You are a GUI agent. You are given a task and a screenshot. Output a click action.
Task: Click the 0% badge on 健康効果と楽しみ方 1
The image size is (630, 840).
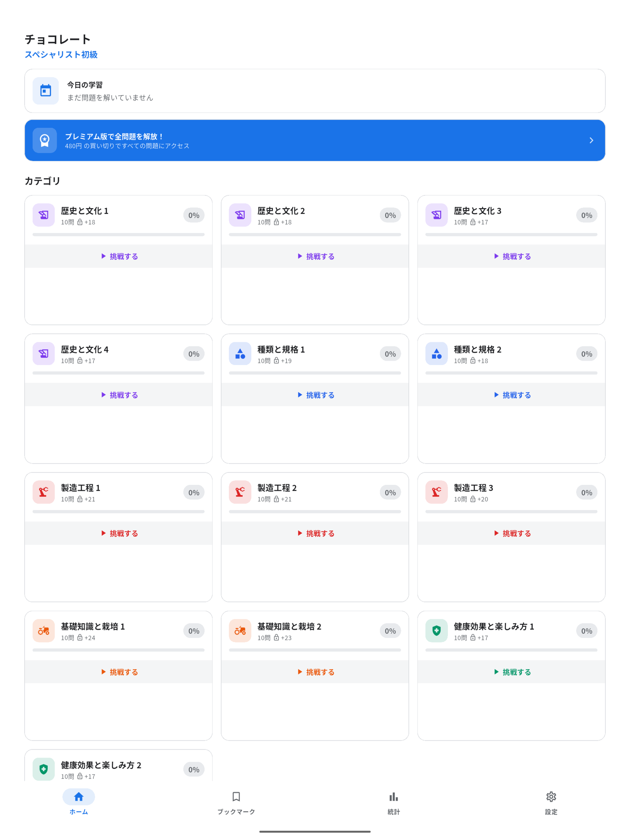(x=587, y=631)
